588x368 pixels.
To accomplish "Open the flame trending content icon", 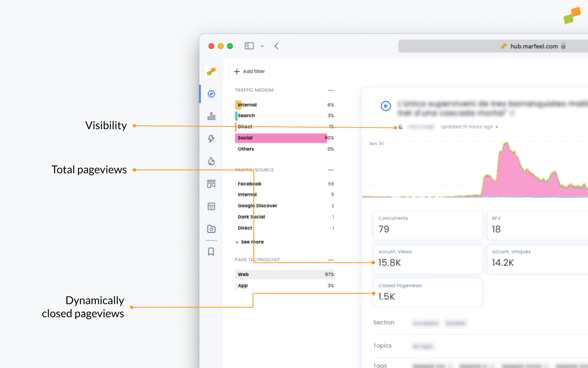I will [x=211, y=161].
